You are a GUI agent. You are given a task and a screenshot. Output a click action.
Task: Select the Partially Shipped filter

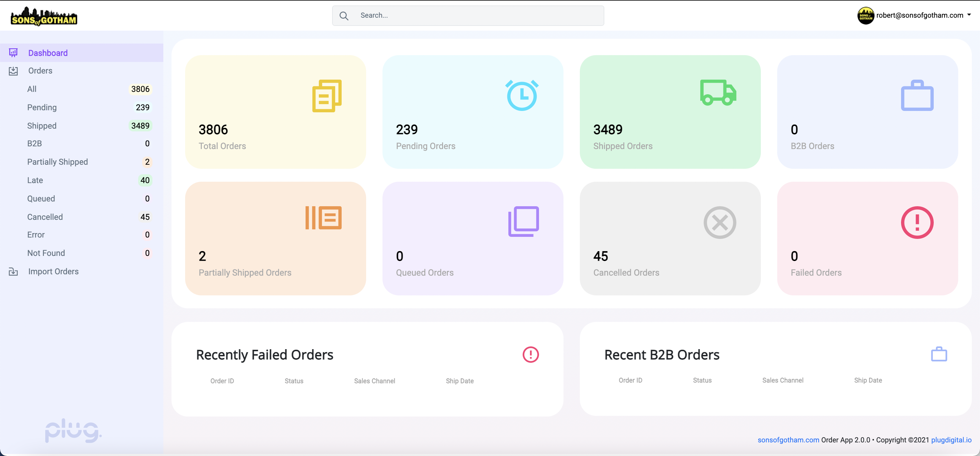[58, 162]
